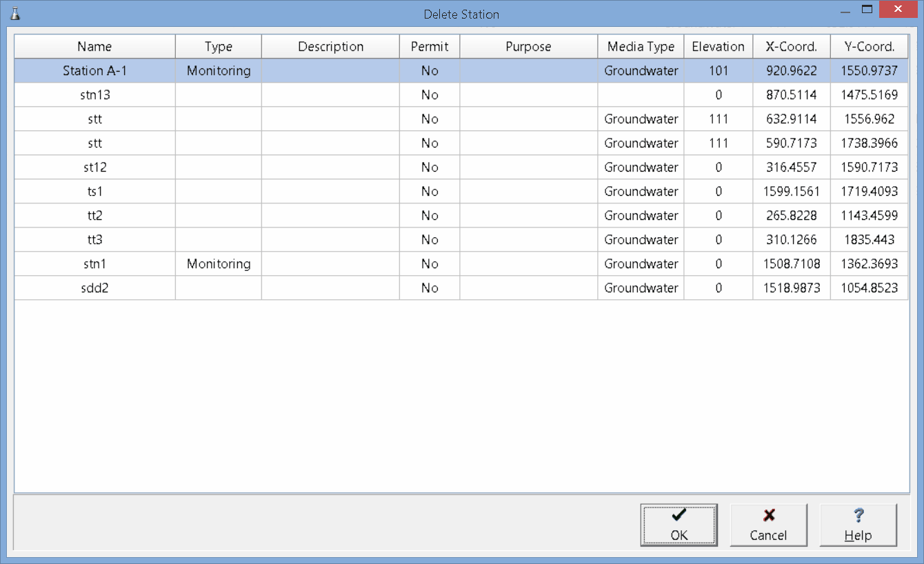This screenshot has width=924, height=564.
Task: Click Groundwater cell in ts1 row
Action: coord(641,192)
